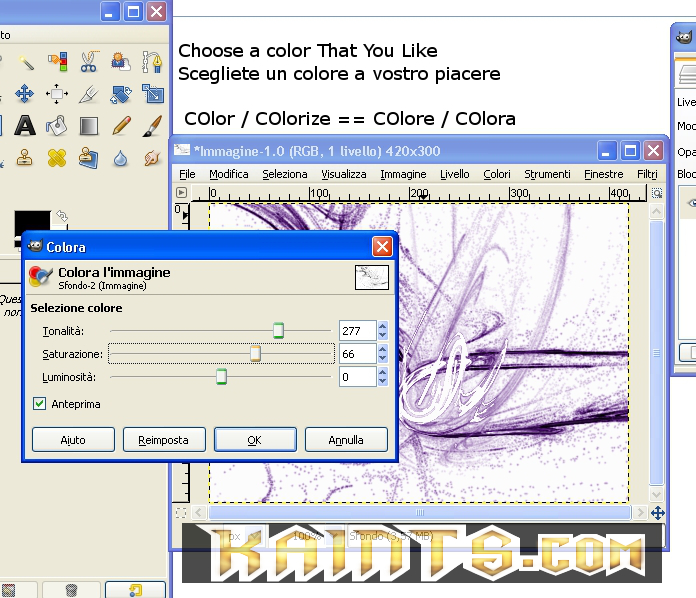Open the Filtri menu
Image resolution: width=696 pixels, height=598 pixels.
647,174
